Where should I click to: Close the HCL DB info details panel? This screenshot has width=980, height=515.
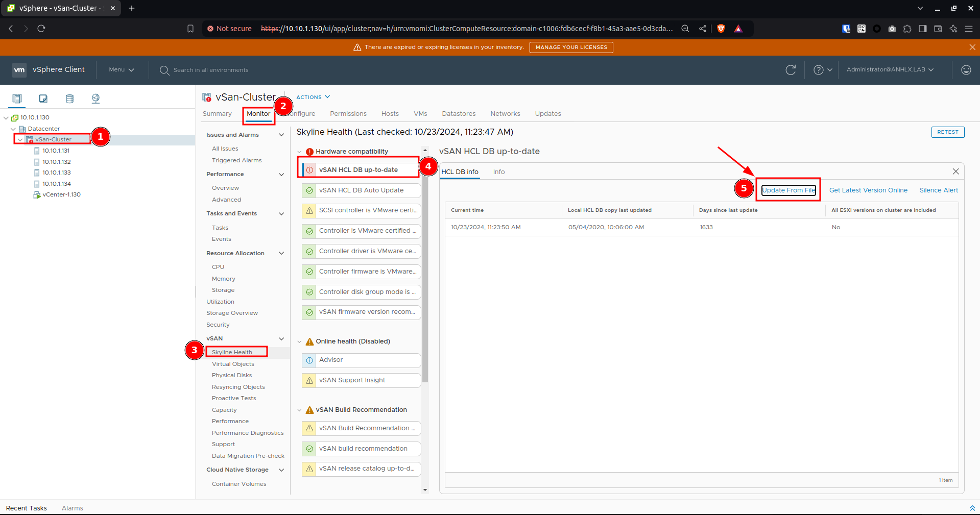[955, 171]
